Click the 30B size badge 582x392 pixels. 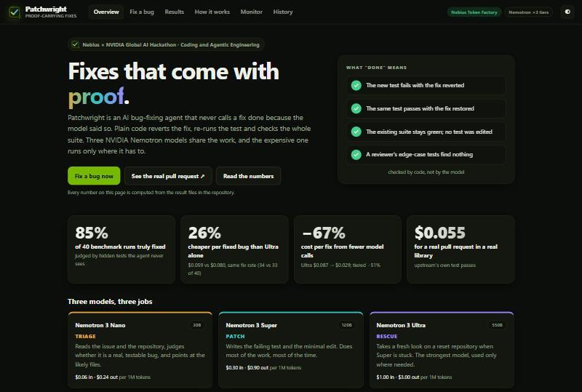coord(196,325)
